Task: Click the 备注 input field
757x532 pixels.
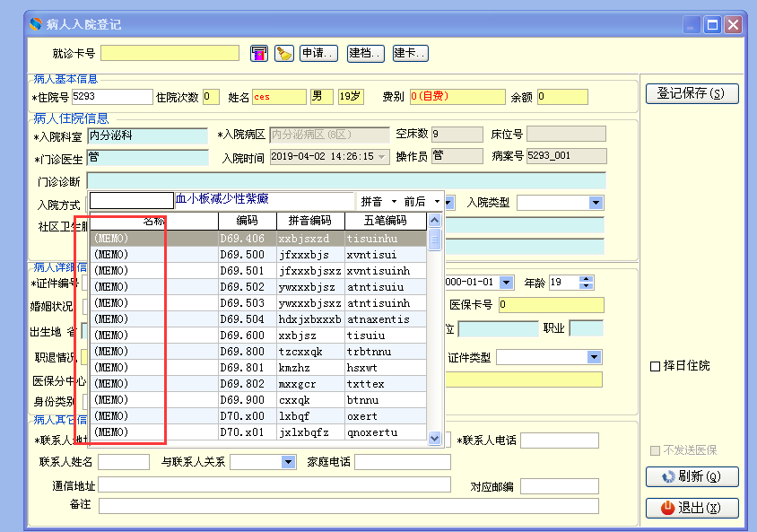Action: pyautogui.click(x=349, y=506)
